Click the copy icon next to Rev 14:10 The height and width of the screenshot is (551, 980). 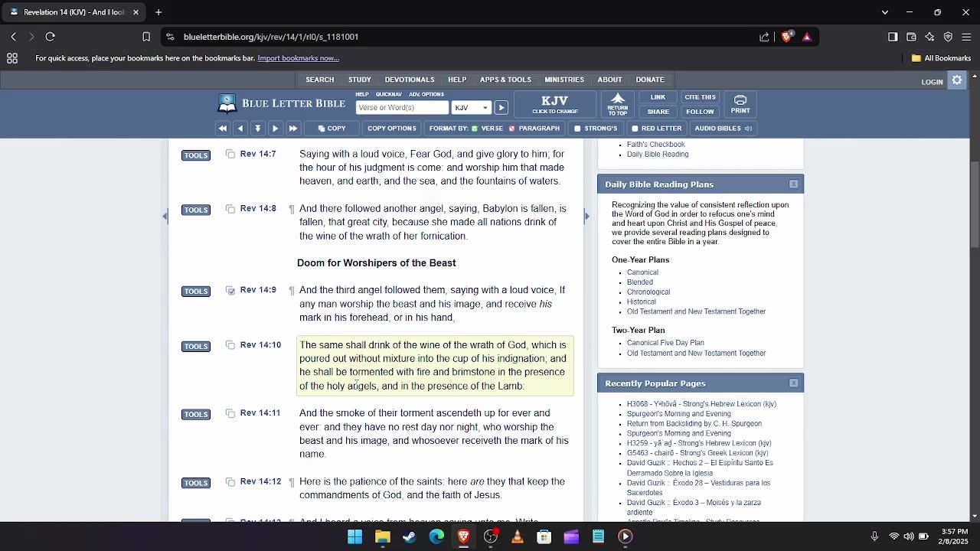[x=230, y=345]
